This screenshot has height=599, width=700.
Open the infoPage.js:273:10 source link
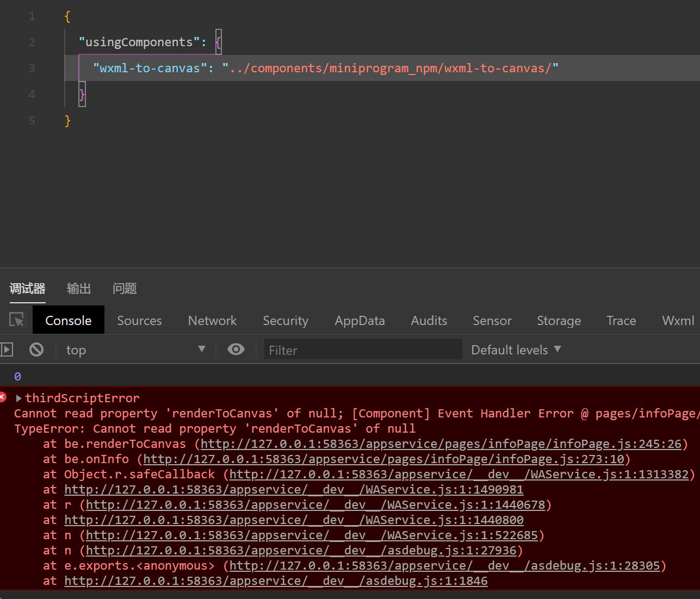click(x=383, y=459)
